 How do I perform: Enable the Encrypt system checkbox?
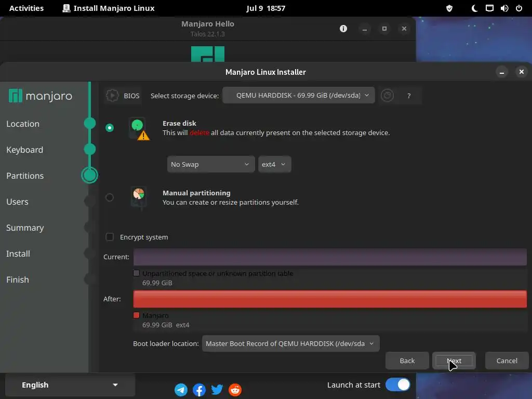tap(110, 237)
